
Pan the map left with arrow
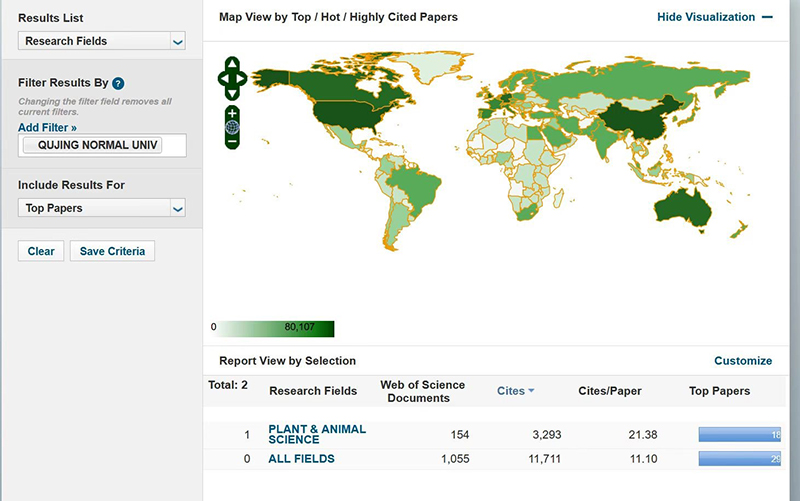point(222,78)
